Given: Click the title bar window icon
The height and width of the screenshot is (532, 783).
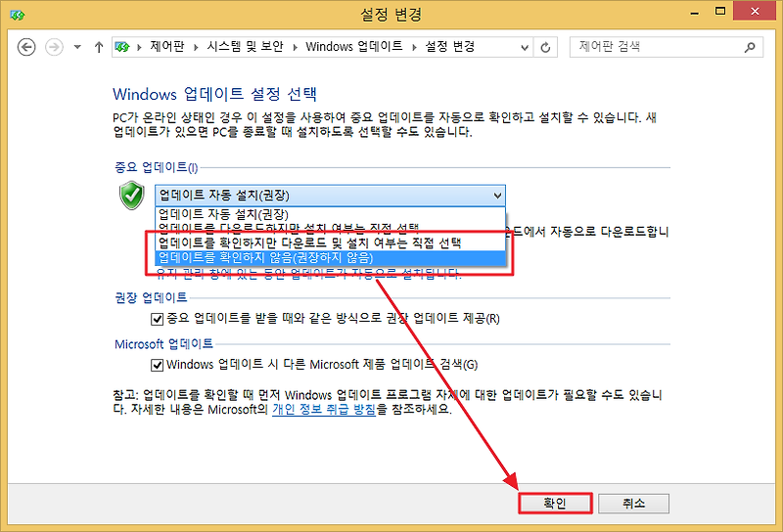Looking at the screenshot, I should pyautogui.click(x=17, y=15).
